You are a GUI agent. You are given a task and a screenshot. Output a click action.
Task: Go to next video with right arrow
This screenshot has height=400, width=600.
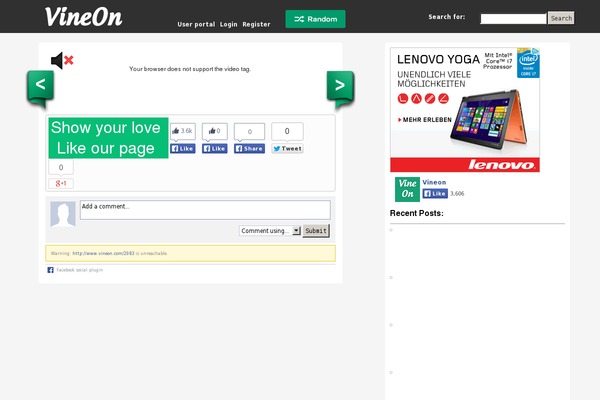click(340, 89)
